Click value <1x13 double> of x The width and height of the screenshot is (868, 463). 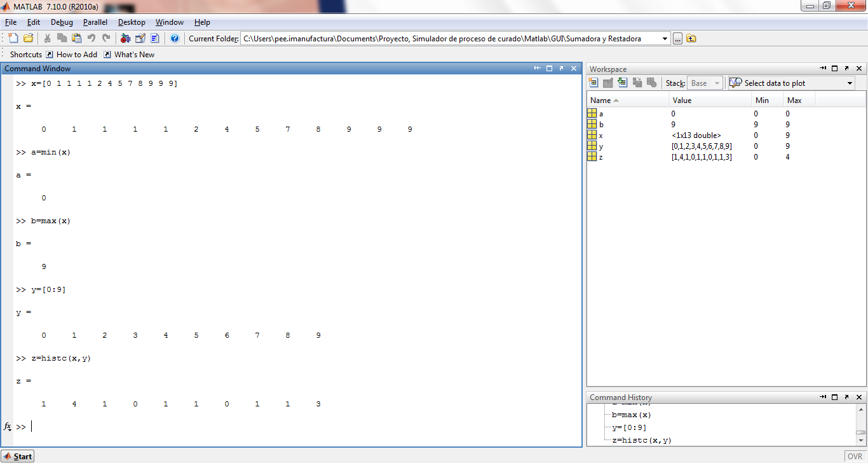696,135
